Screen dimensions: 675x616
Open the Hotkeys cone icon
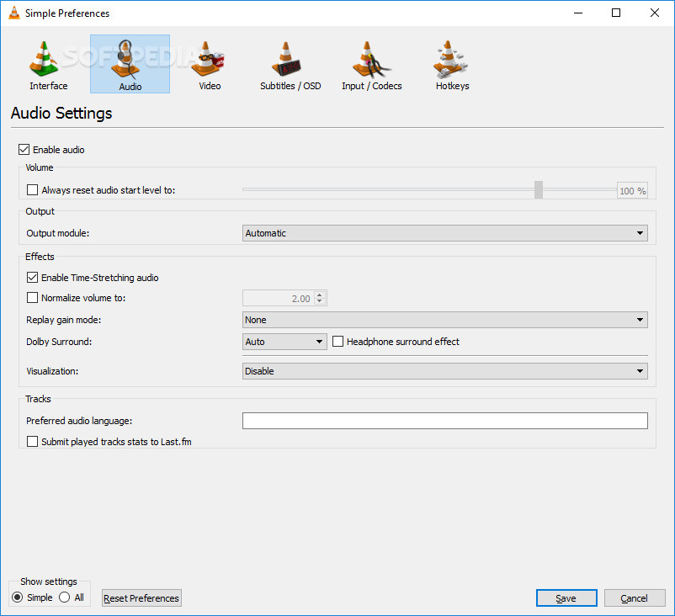pos(449,59)
